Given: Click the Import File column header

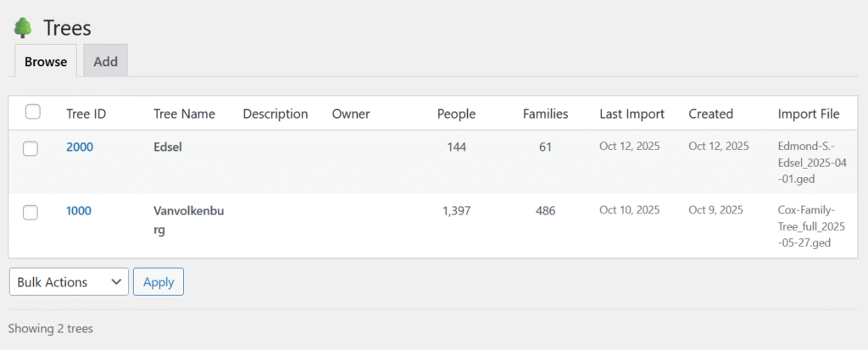Looking at the screenshot, I should click(x=808, y=114).
